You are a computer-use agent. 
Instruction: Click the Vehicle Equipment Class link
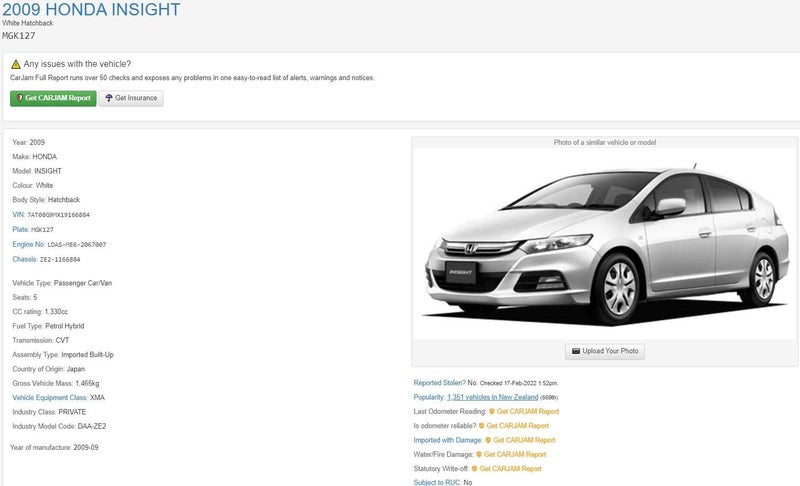(x=50, y=398)
